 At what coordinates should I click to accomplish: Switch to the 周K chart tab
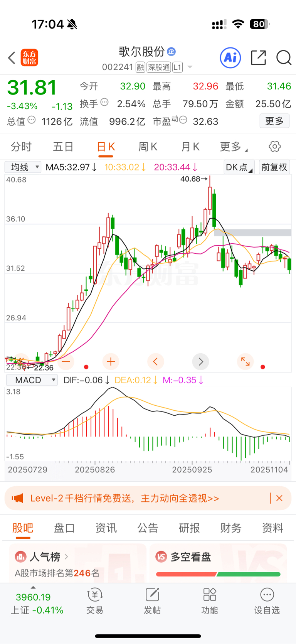click(148, 147)
